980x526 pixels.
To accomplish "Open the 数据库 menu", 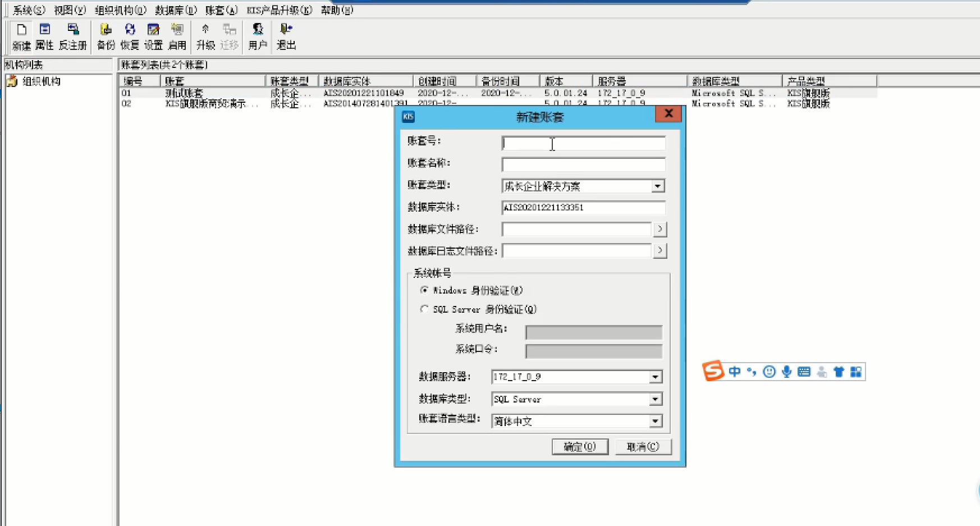I will (x=176, y=10).
